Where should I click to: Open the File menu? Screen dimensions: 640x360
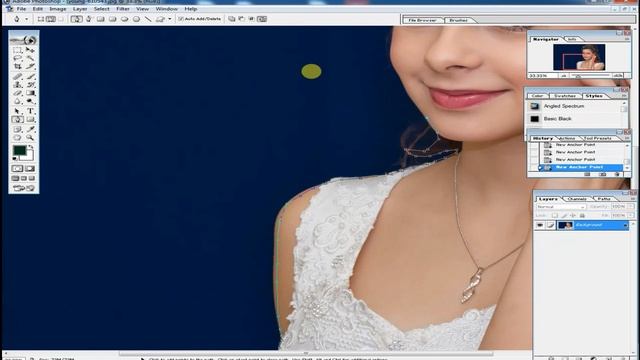click(21, 9)
